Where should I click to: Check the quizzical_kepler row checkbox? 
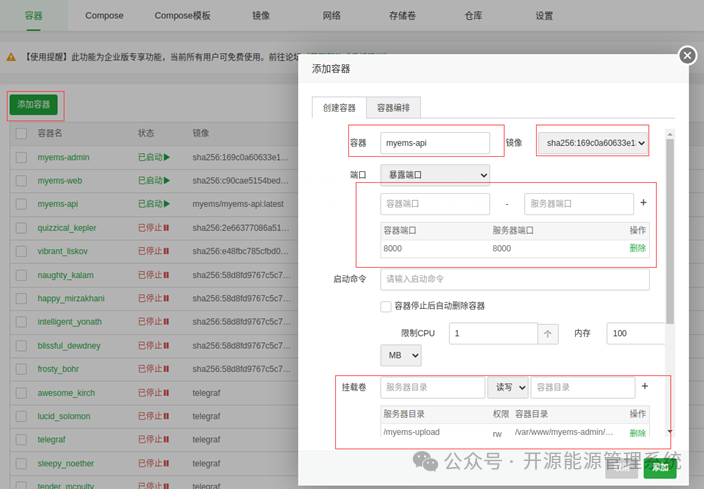pyautogui.click(x=21, y=228)
